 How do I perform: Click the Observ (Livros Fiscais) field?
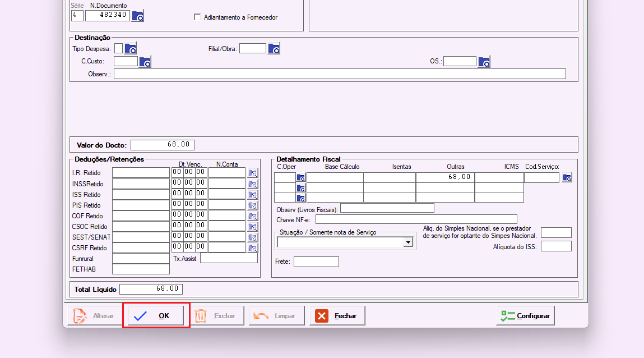click(387, 208)
